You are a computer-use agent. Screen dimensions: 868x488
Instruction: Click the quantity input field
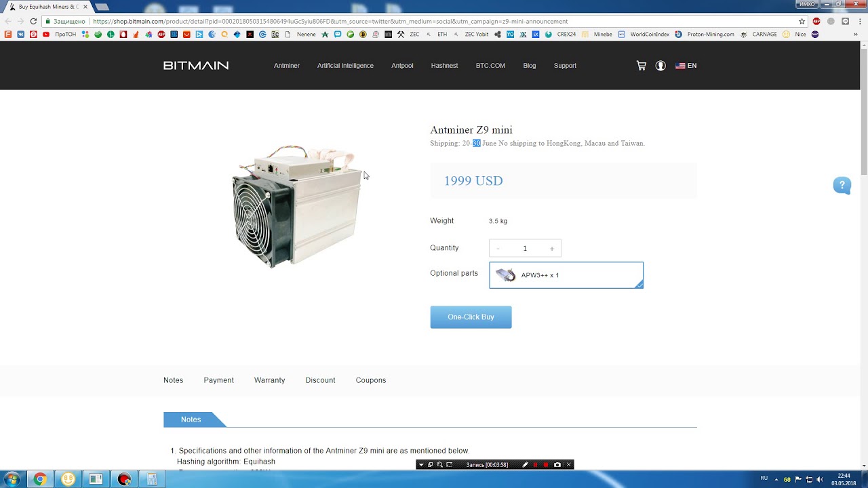tap(525, 249)
